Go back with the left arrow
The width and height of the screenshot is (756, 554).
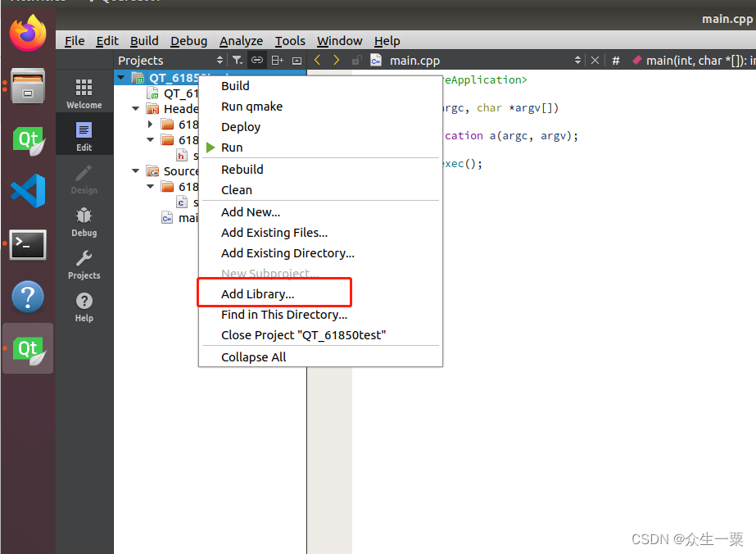[317, 60]
